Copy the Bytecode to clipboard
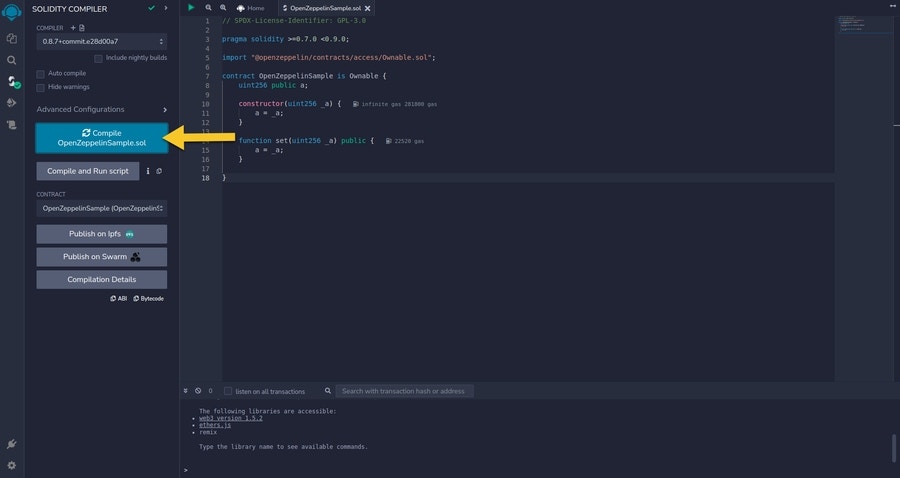Image resolution: width=900 pixels, height=478 pixels. (x=149, y=298)
